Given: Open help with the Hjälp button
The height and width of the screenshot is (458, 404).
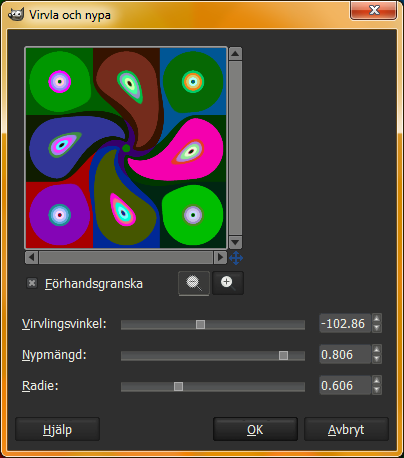Looking at the screenshot, I should click(x=57, y=429).
